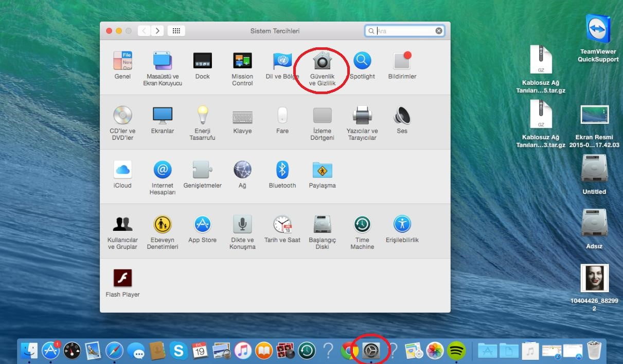623x364 pixels.
Task: Open Spotlight preferences
Action: tap(362, 61)
